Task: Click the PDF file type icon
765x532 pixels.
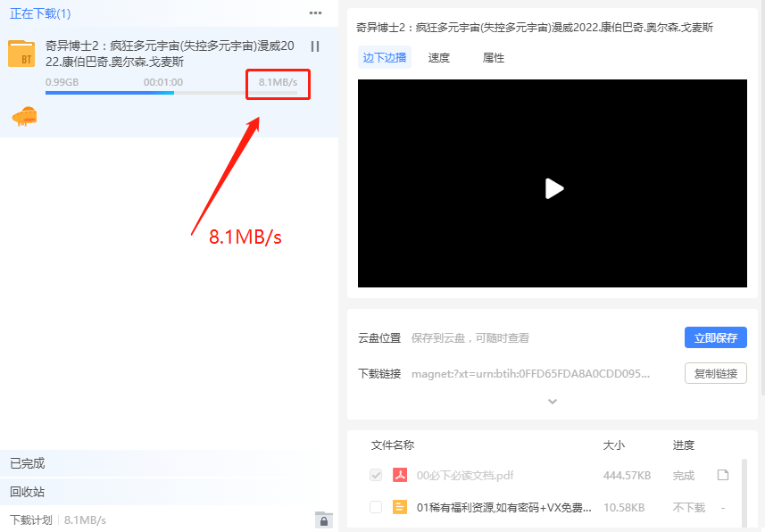Action: [400, 475]
